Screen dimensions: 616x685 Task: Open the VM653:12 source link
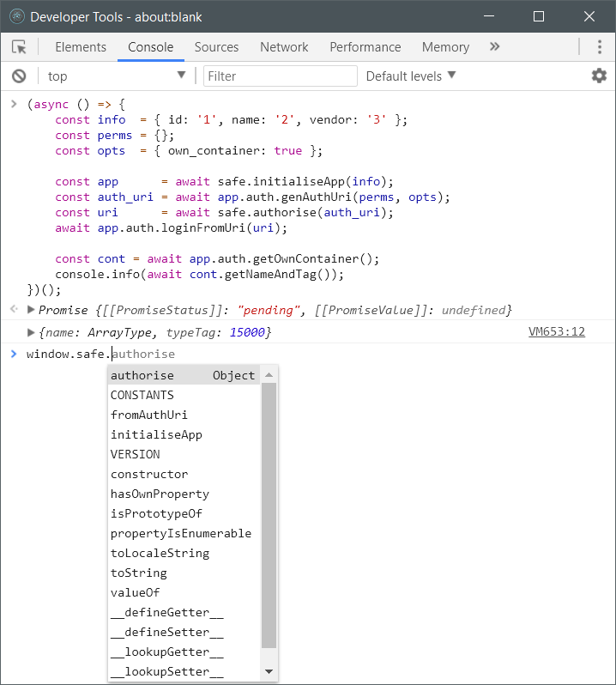[557, 331]
